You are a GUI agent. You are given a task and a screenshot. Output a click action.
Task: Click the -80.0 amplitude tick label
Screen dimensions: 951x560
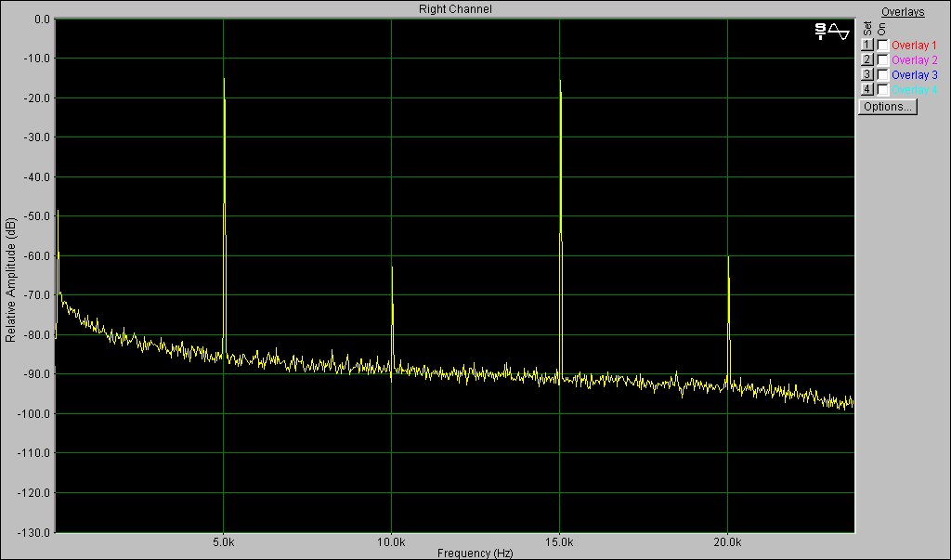tap(37, 335)
